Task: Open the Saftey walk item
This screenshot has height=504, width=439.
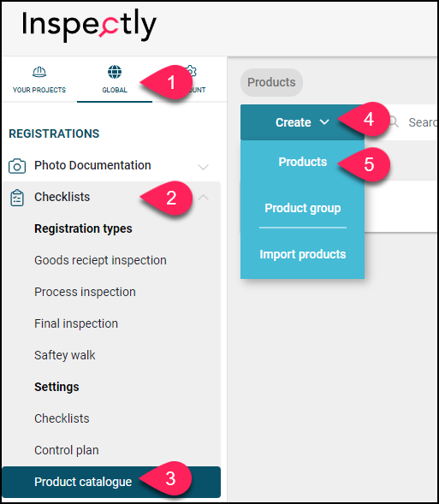Action: [x=64, y=355]
